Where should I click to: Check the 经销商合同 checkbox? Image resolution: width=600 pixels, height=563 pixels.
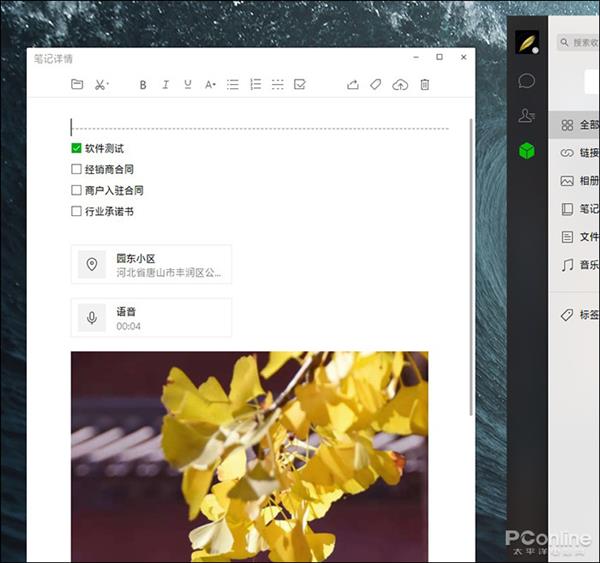pos(77,169)
